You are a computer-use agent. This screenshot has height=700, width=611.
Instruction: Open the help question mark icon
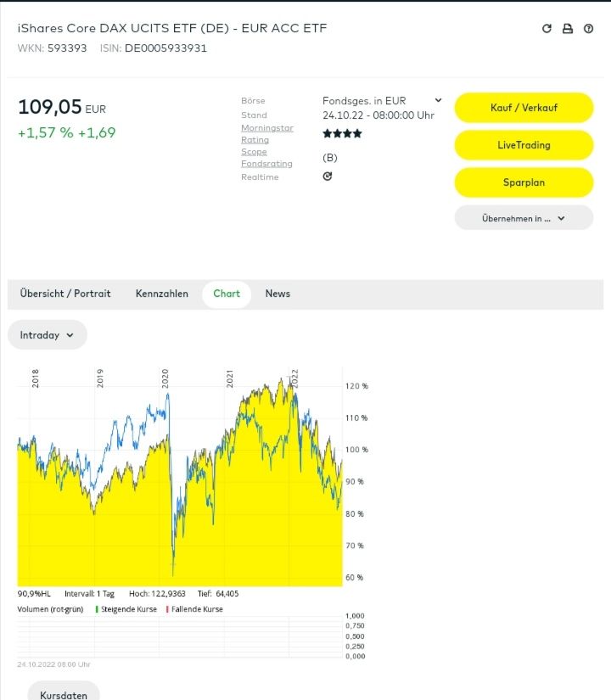pyautogui.click(x=589, y=29)
